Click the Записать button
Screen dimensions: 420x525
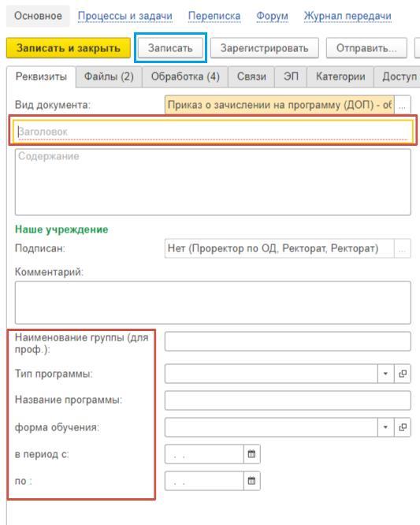click(x=170, y=48)
